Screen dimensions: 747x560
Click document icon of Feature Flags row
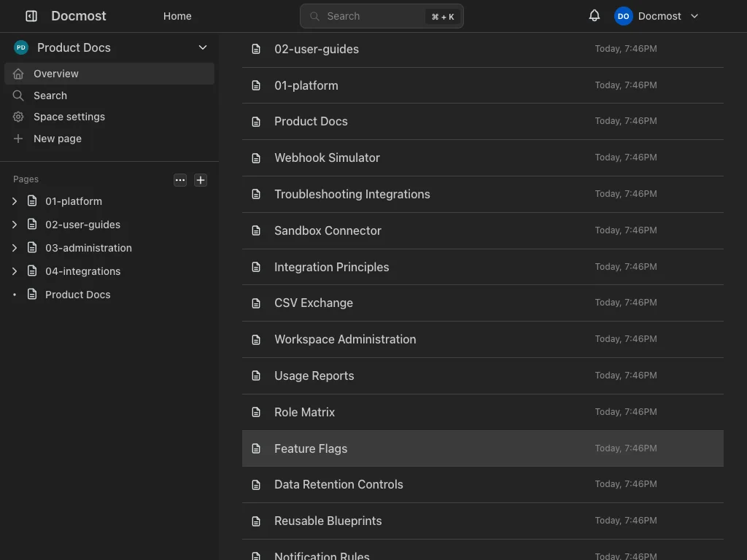coord(256,449)
